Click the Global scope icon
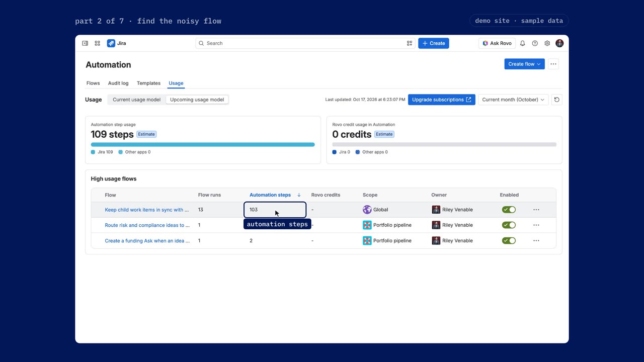 (367, 210)
